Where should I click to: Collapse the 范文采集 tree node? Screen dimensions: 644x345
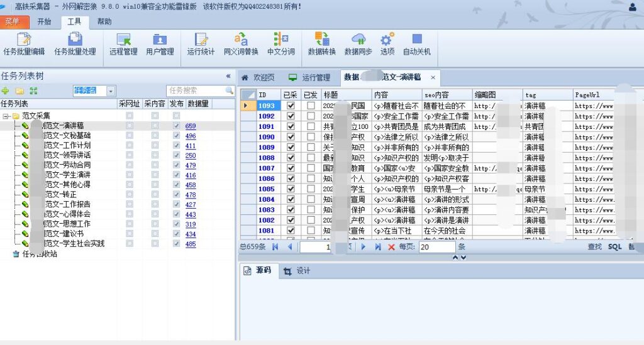[5, 116]
